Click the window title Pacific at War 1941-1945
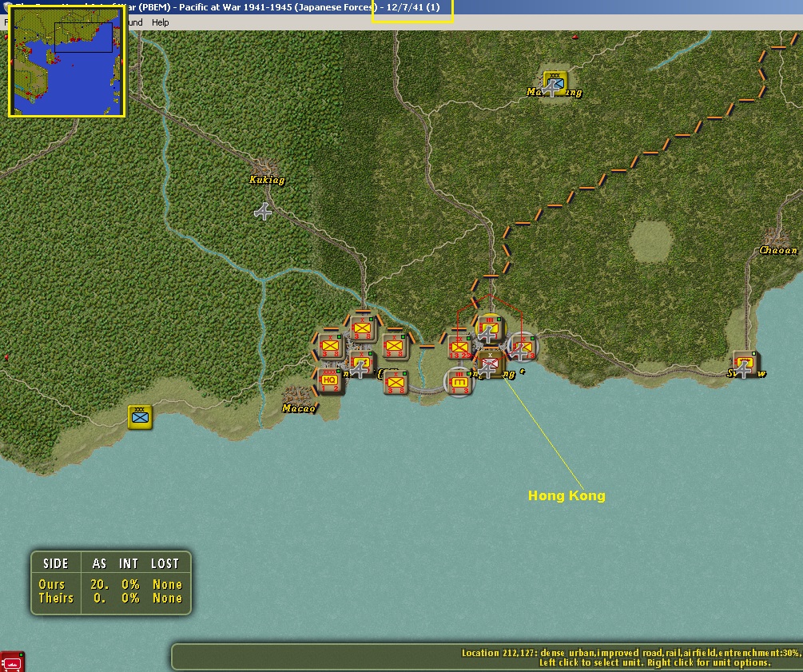 [x=236, y=8]
